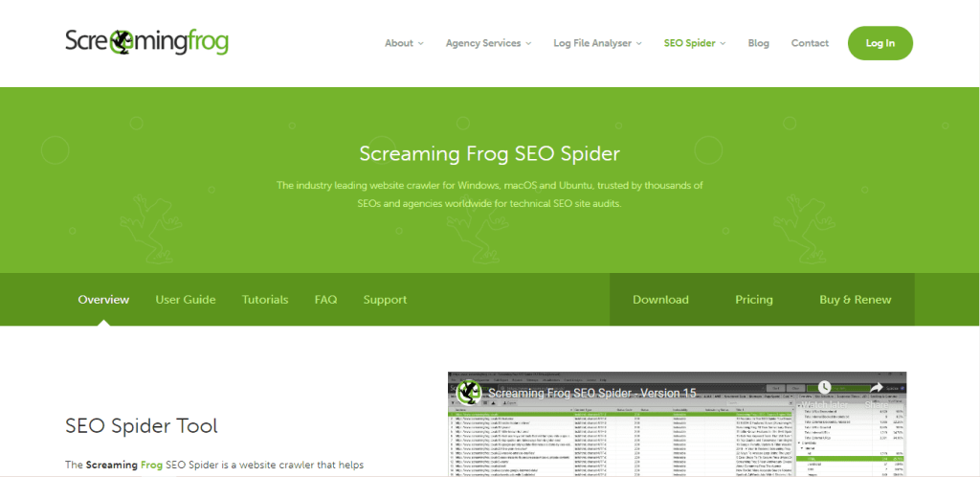Click the video's Watch later clock icon
The width and height of the screenshot is (980, 477).
point(825,387)
